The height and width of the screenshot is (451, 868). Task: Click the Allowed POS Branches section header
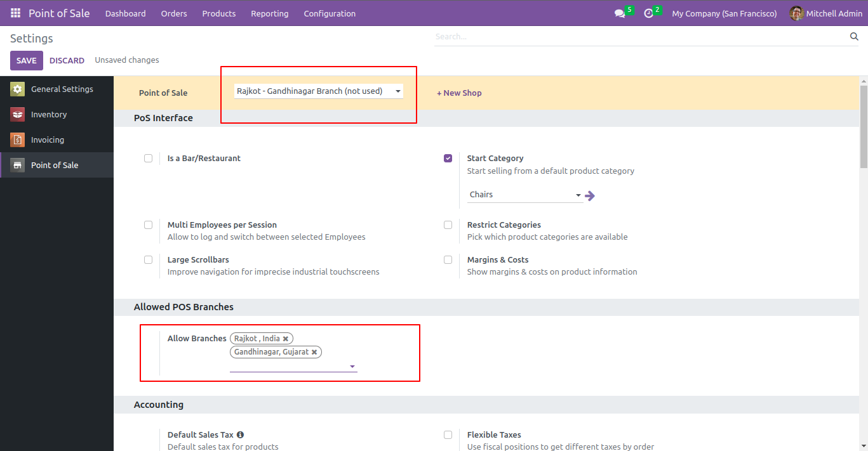coord(184,307)
